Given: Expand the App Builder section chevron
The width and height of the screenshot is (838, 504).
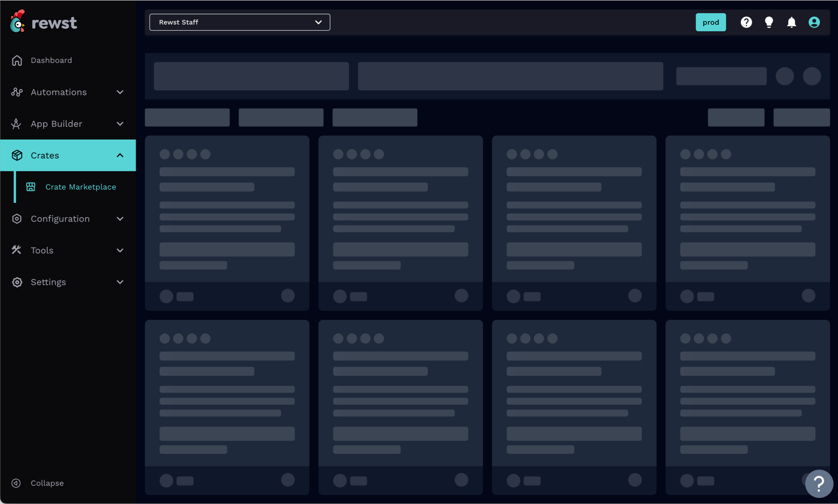Looking at the screenshot, I should click(x=120, y=124).
